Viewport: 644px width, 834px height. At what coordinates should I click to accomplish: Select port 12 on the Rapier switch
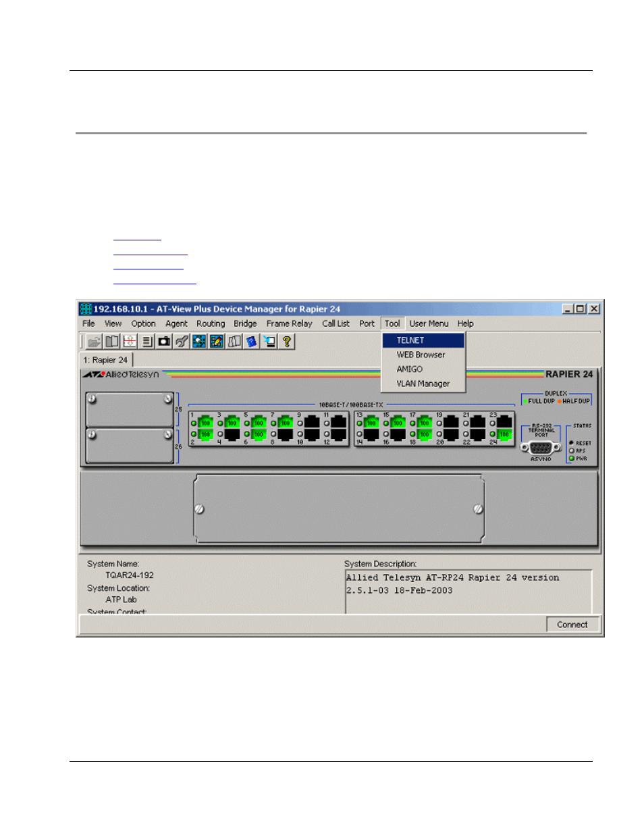339,434
